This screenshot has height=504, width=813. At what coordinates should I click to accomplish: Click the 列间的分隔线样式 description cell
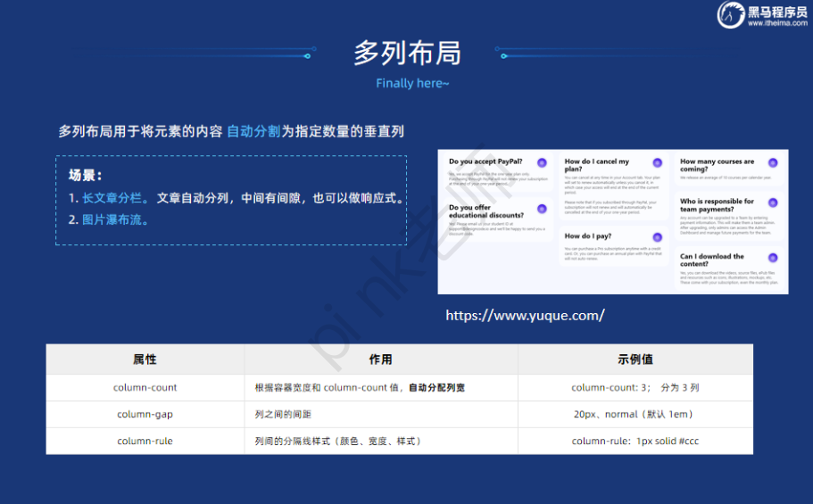[380, 442]
